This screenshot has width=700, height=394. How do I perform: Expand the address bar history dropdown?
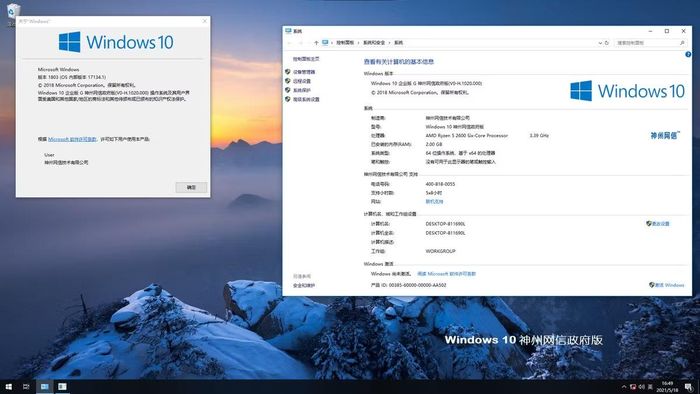pos(600,43)
